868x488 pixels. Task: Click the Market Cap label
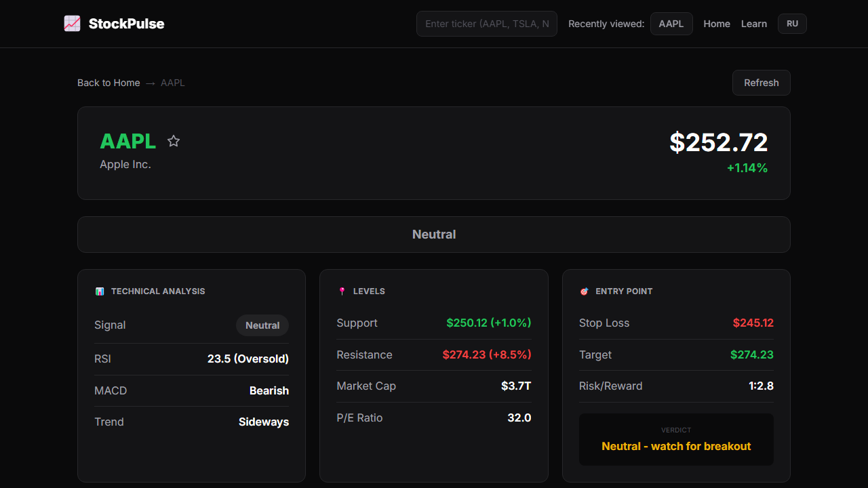tap(366, 386)
